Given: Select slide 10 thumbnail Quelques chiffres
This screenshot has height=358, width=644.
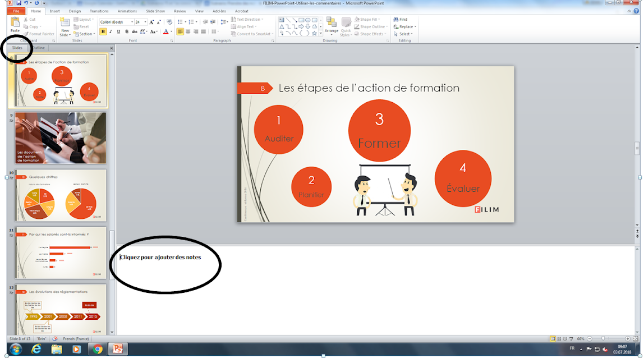Looking at the screenshot, I should coord(61,195).
